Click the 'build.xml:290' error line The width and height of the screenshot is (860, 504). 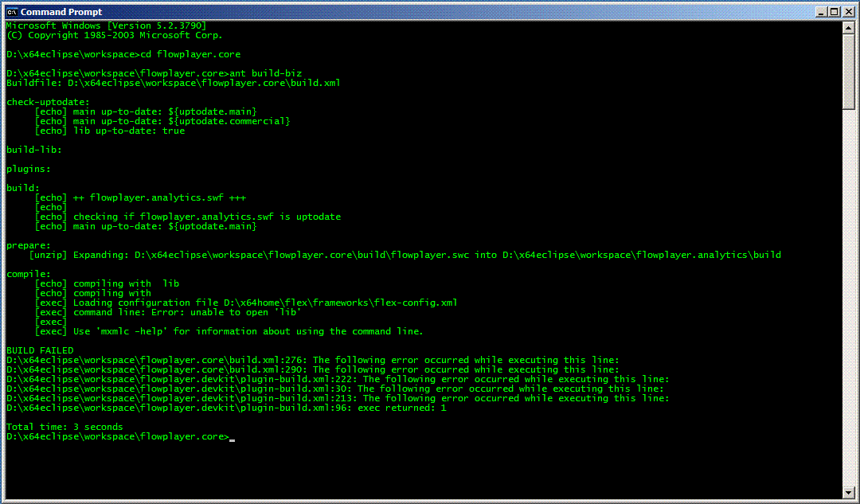click(313, 369)
